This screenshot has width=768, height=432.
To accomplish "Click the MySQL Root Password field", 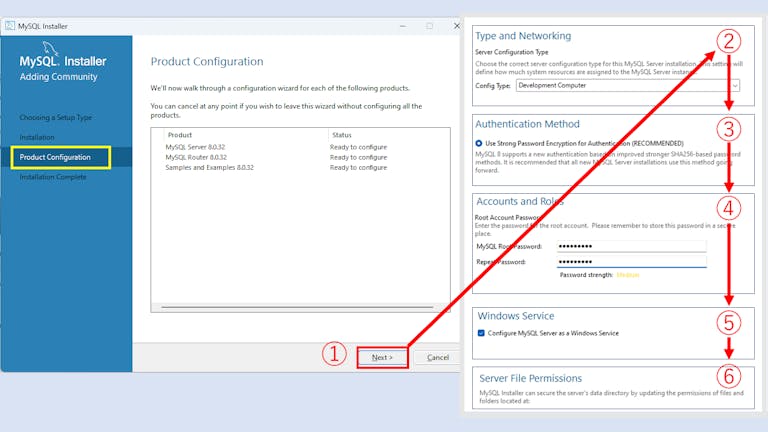I will tap(631, 246).
